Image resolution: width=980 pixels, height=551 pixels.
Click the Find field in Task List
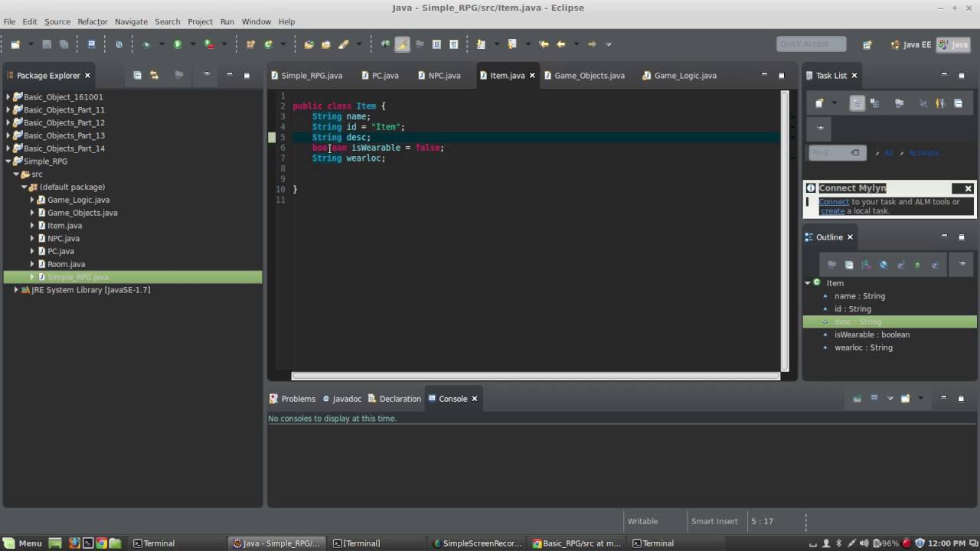click(838, 153)
